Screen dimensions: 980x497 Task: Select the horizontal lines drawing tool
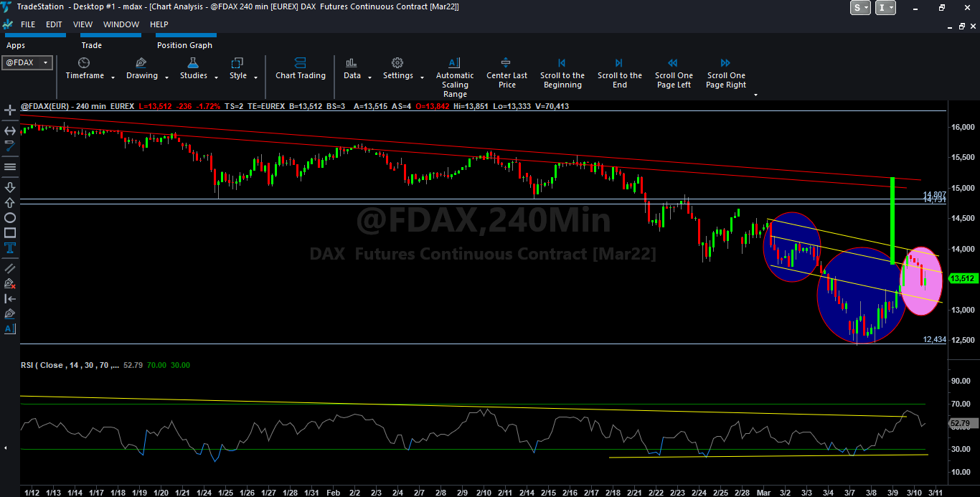coord(10,166)
